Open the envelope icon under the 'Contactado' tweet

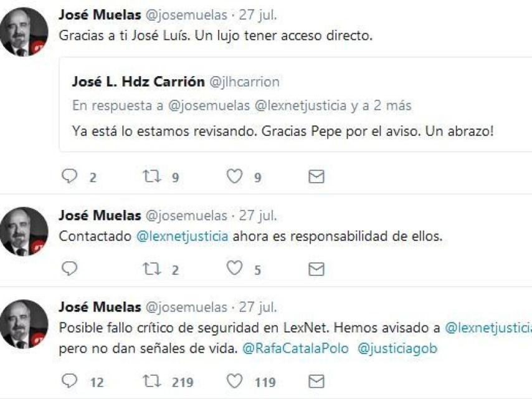(315, 269)
